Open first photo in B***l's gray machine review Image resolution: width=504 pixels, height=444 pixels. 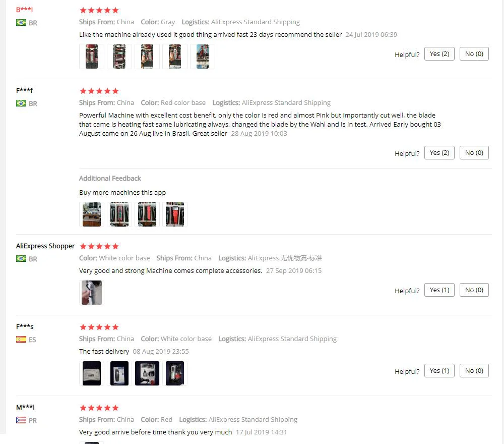[92, 57]
